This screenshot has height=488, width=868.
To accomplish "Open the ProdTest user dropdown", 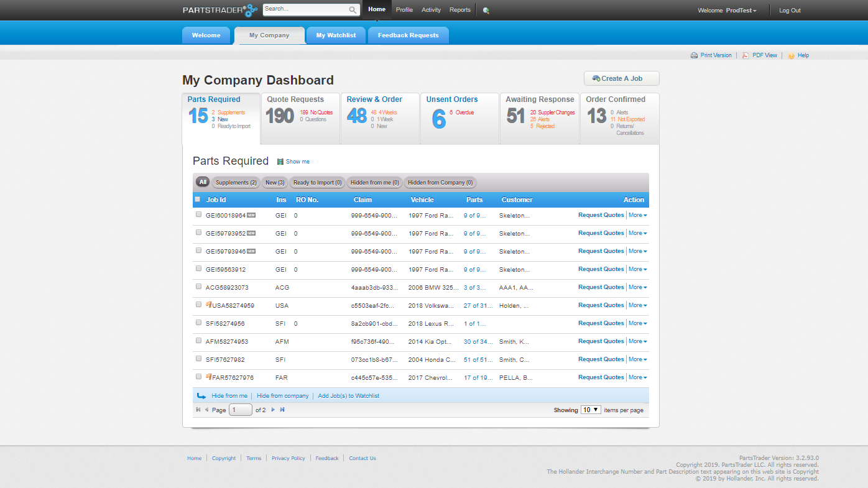I will pos(741,11).
